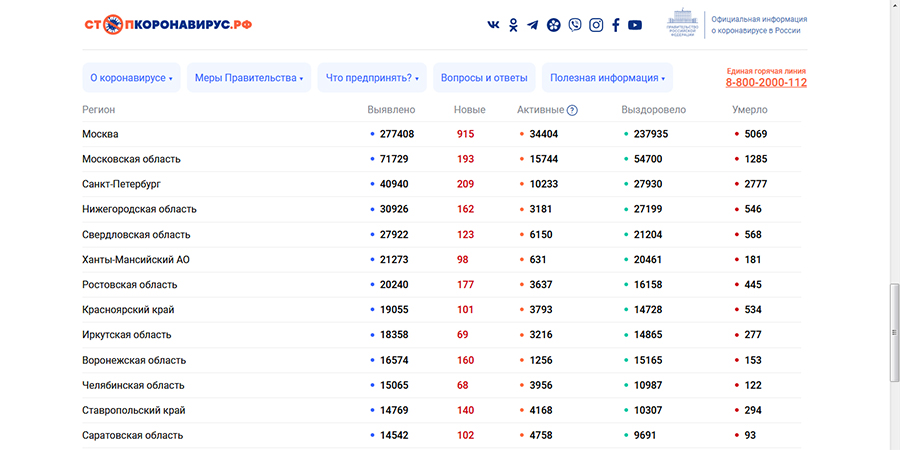Click the СТОПКОРОНАВИРУС.РФ site logo
This screenshot has height=450, width=900.
(168, 24)
